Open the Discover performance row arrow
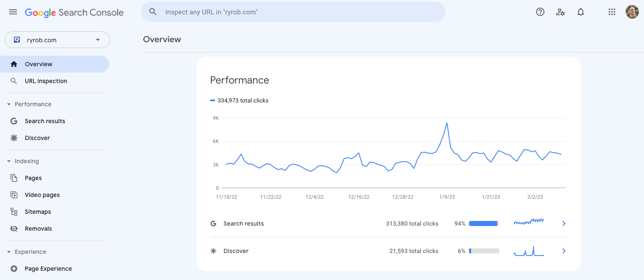Screen dimensions: 644x280 coord(564,251)
